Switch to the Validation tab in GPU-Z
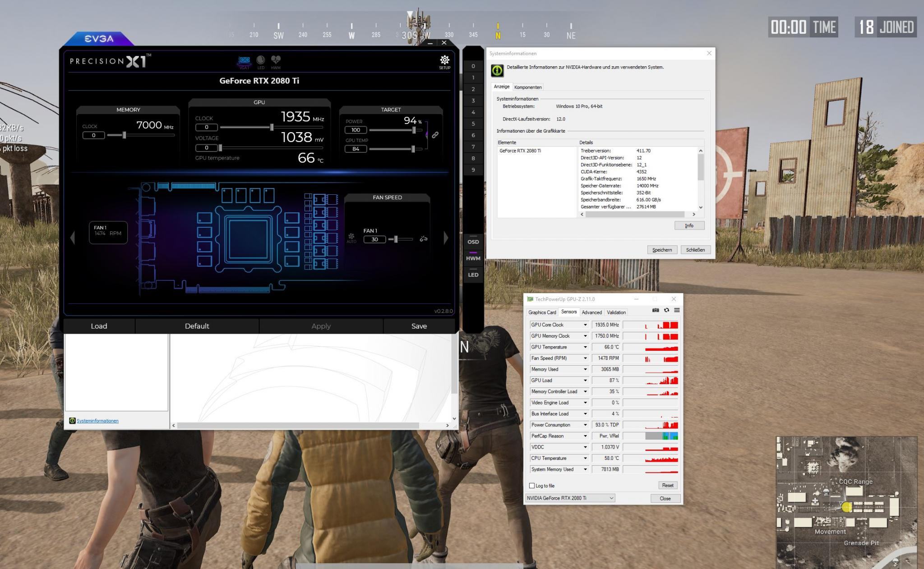Viewport: 924px width, 569px height. (616, 312)
